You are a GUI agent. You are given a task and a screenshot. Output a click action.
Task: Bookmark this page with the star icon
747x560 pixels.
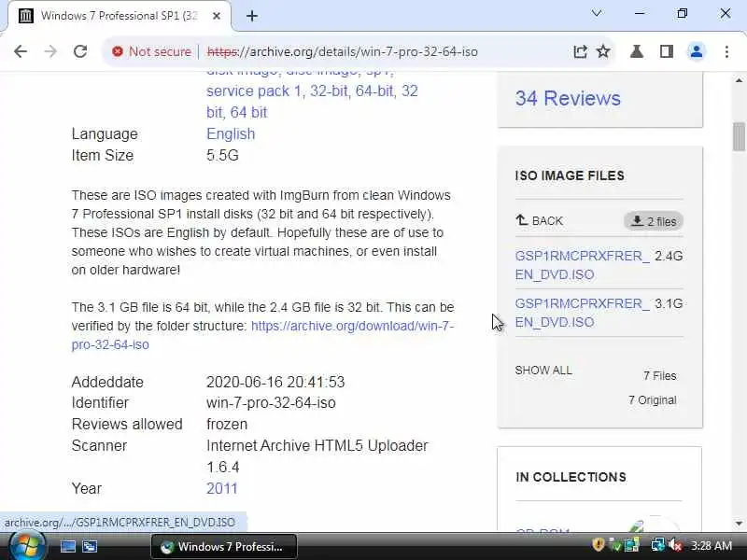coord(603,51)
